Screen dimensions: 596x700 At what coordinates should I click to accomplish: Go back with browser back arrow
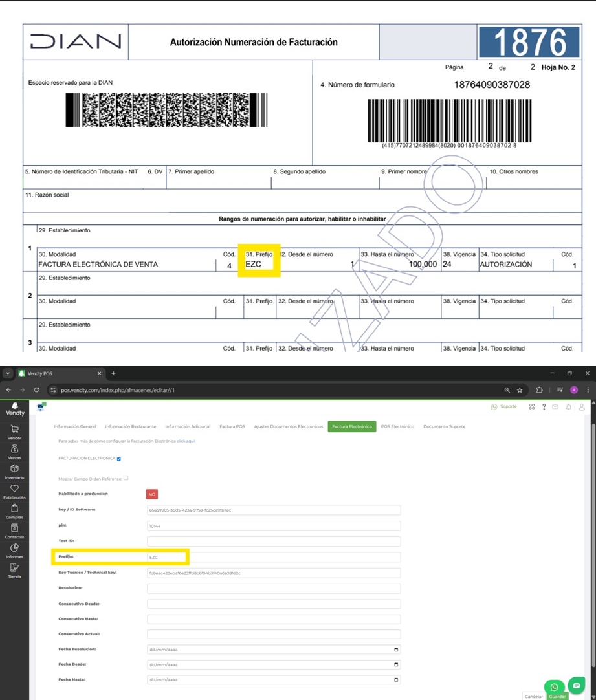(x=8, y=389)
